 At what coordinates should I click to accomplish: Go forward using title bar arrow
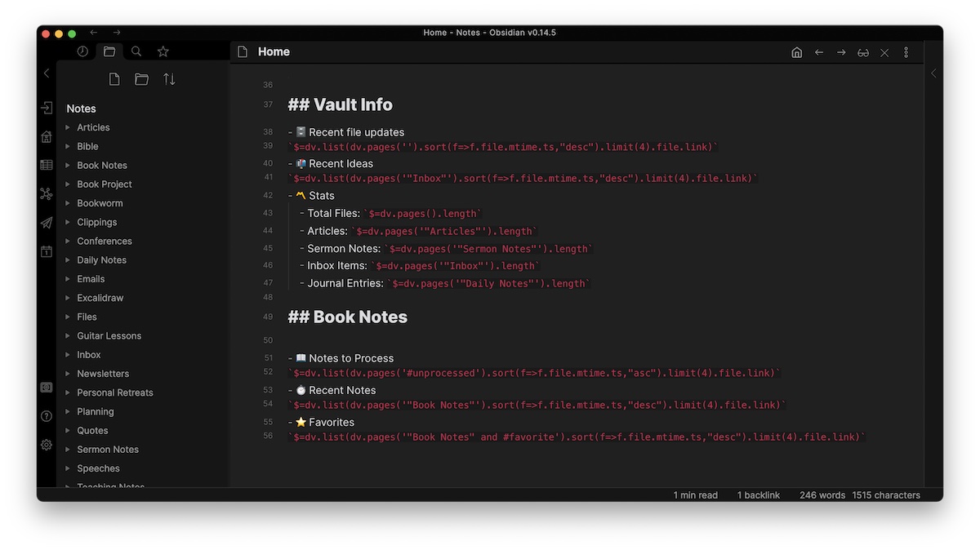[117, 33]
